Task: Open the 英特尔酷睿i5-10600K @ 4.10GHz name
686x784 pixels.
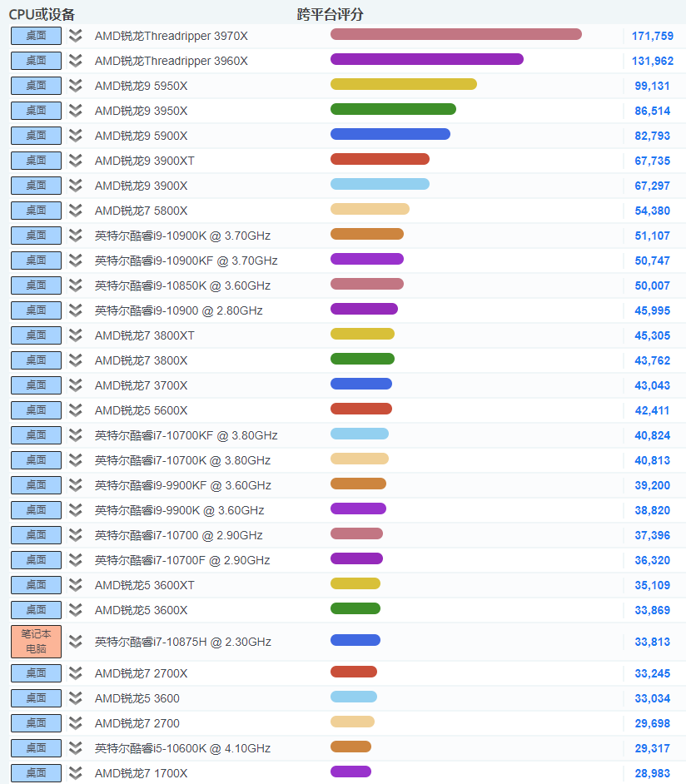Action: pyautogui.click(x=182, y=748)
